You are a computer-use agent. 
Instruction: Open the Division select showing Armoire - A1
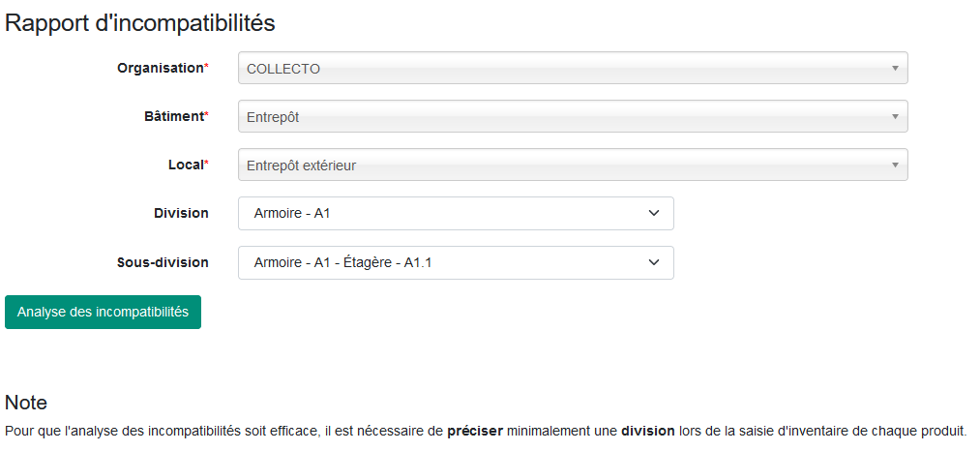pos(456,213)
